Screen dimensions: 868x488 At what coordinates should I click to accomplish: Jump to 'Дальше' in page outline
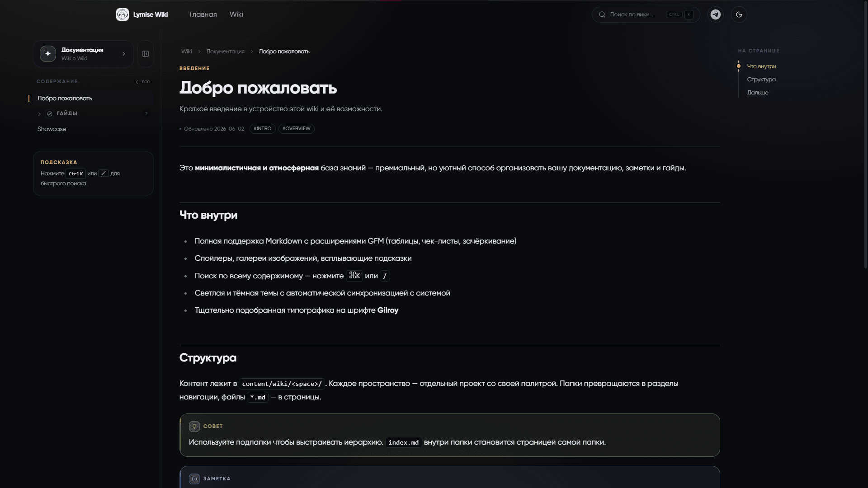click(x=757, y=93)
